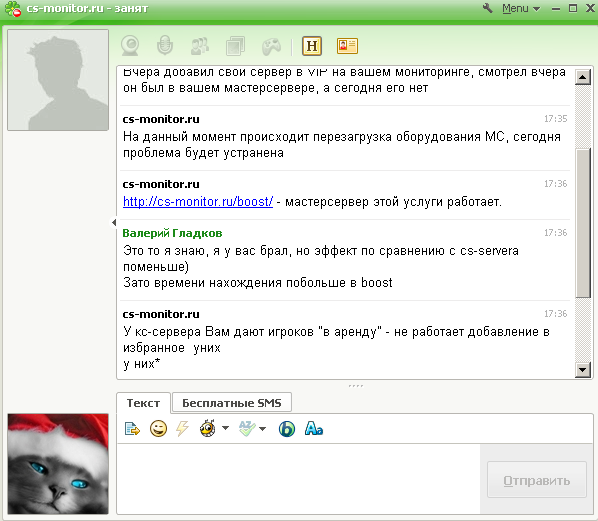This screenshot has width=598, height=521.
Task: Click the file transfer windows icon
Action: (235, 46)
